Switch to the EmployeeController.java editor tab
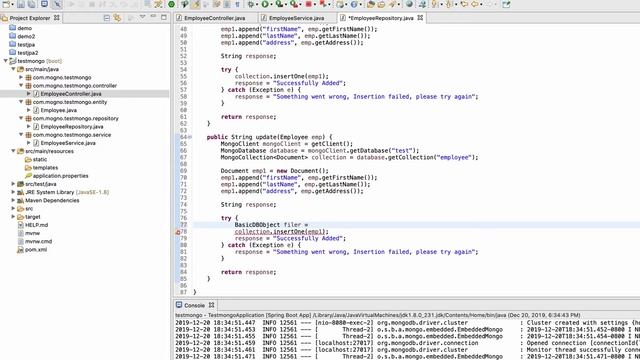This screenshot has width=640, height=360. click(214, 18)
